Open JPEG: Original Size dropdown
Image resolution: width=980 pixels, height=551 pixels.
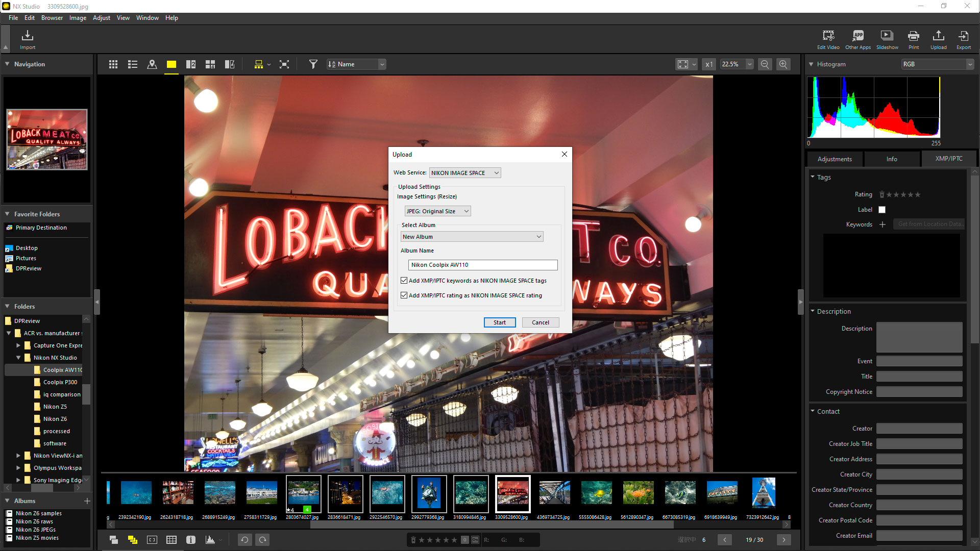[437, 211]
